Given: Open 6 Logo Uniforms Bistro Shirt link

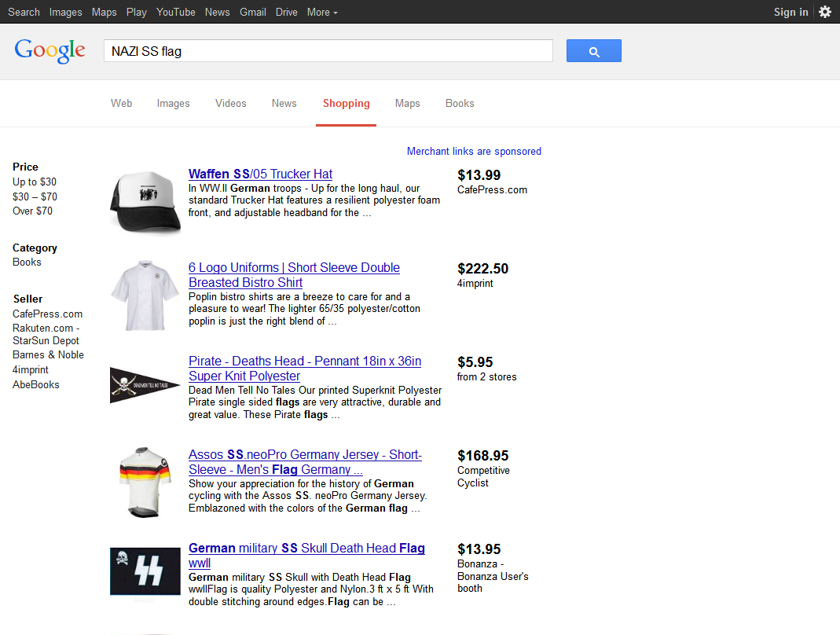Looking at the screenshot, I should click(294, 275).
